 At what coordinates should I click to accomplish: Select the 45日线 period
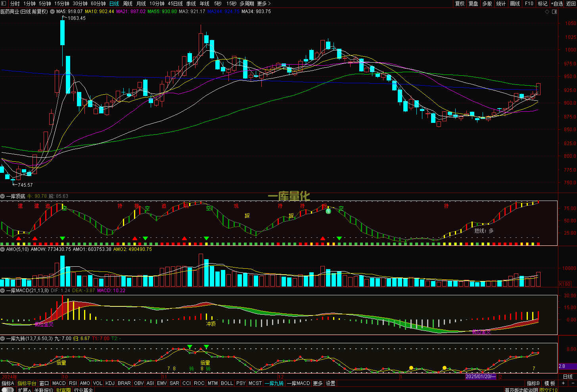175,4
